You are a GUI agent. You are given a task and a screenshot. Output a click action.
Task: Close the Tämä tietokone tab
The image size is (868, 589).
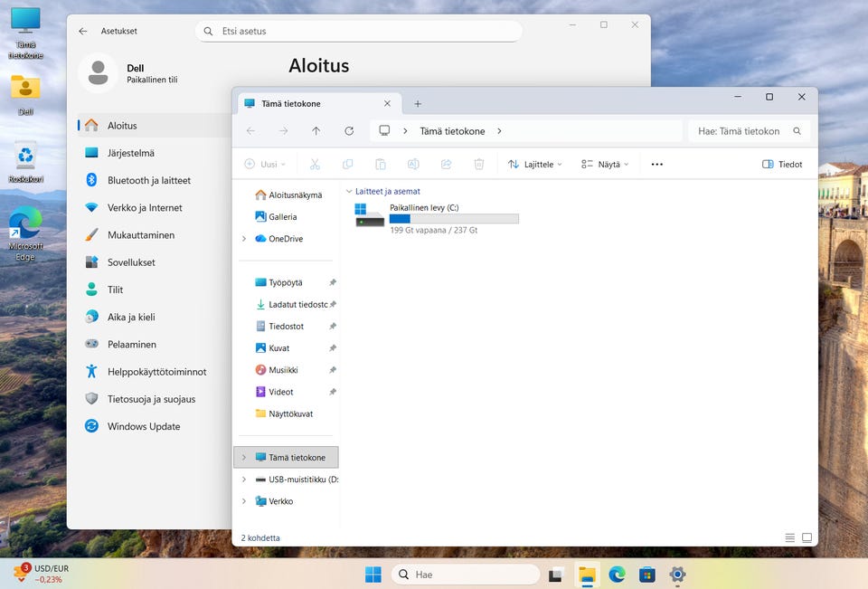[x=388, y=104]
